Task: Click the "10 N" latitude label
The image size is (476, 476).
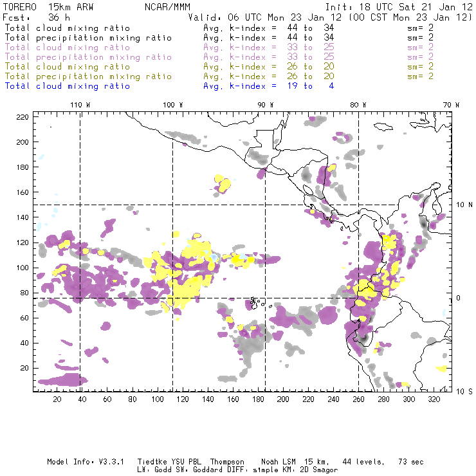Action: pos(464,205)
